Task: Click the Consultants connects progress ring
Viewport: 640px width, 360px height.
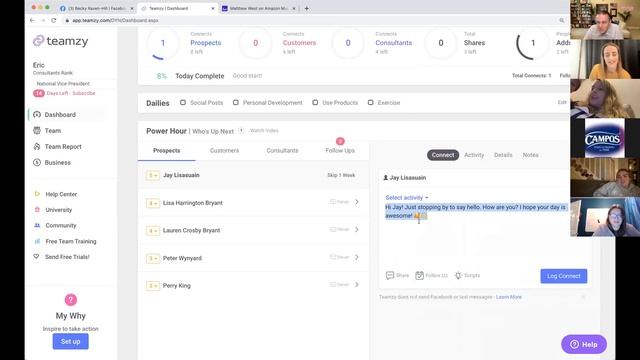Action: pos(348,43)
